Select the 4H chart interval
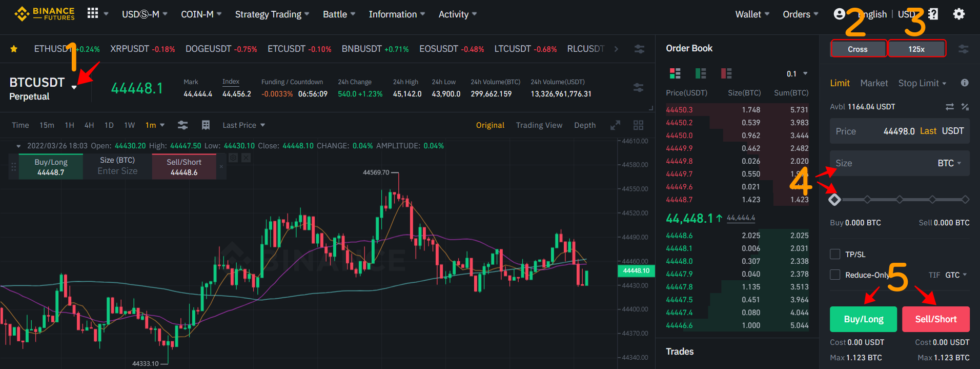The image size is (980, 369). [89, 125]
